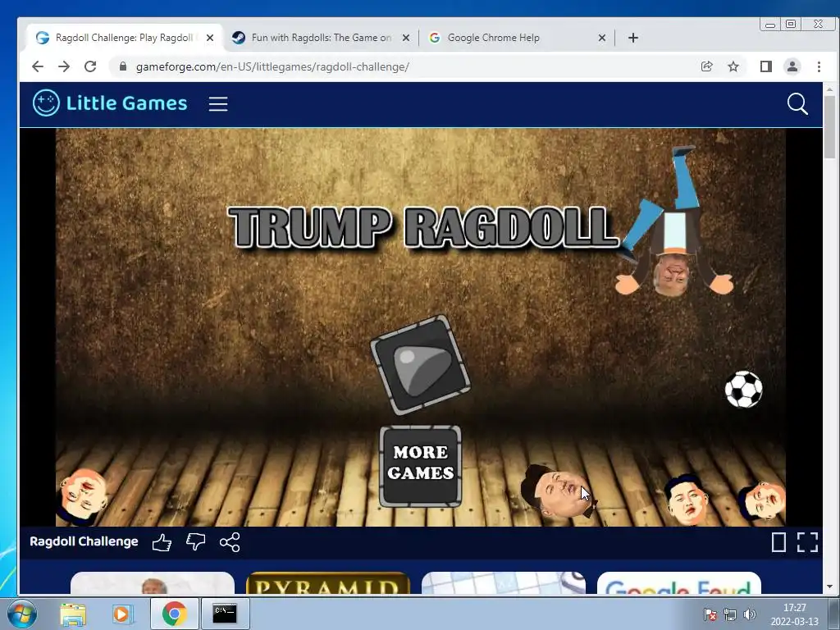Dislike the game with thumbs down
The image size is (840, 630).
tap(195, 542)
